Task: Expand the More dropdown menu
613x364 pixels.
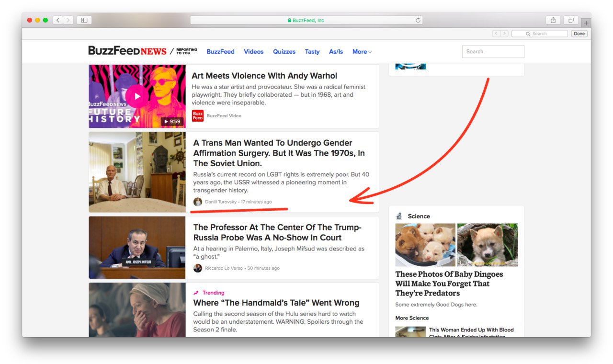Action: [362, 52]
